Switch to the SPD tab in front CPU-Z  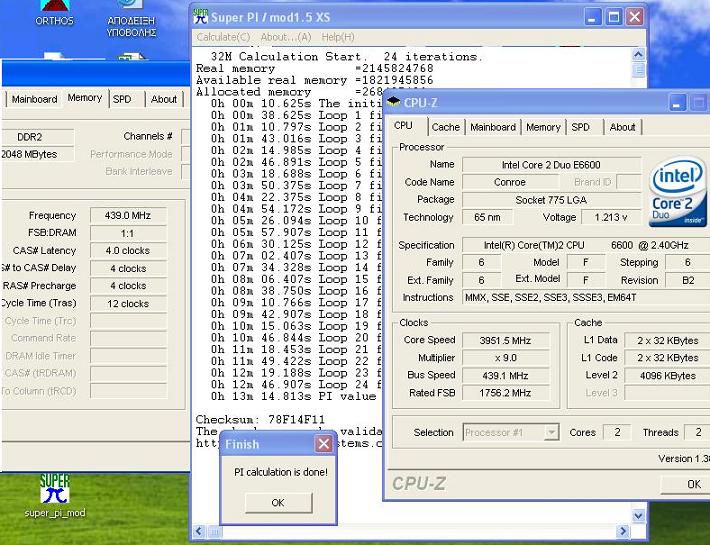[580, 127]
